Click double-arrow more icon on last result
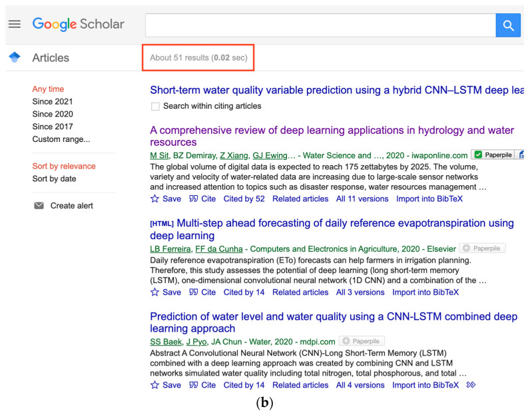 click(x=471, y=385)
